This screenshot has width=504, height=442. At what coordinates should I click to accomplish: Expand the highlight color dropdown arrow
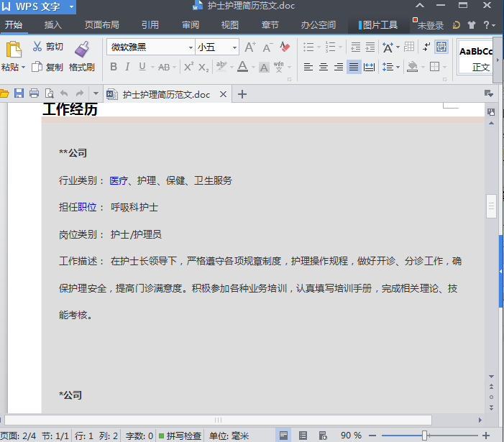pyautogui.click(x=232, y=67)
